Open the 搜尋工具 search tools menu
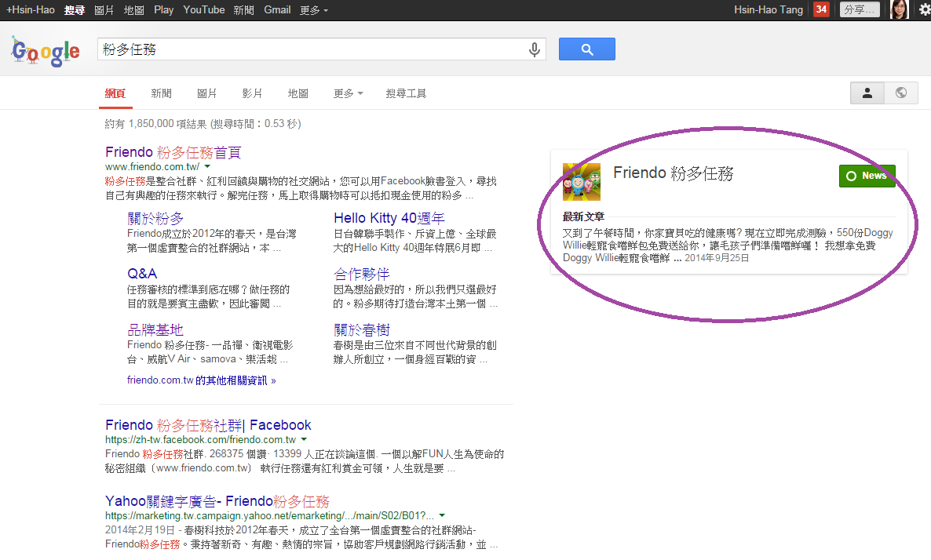This screenshot has width=931, height=560. point(406,93)
